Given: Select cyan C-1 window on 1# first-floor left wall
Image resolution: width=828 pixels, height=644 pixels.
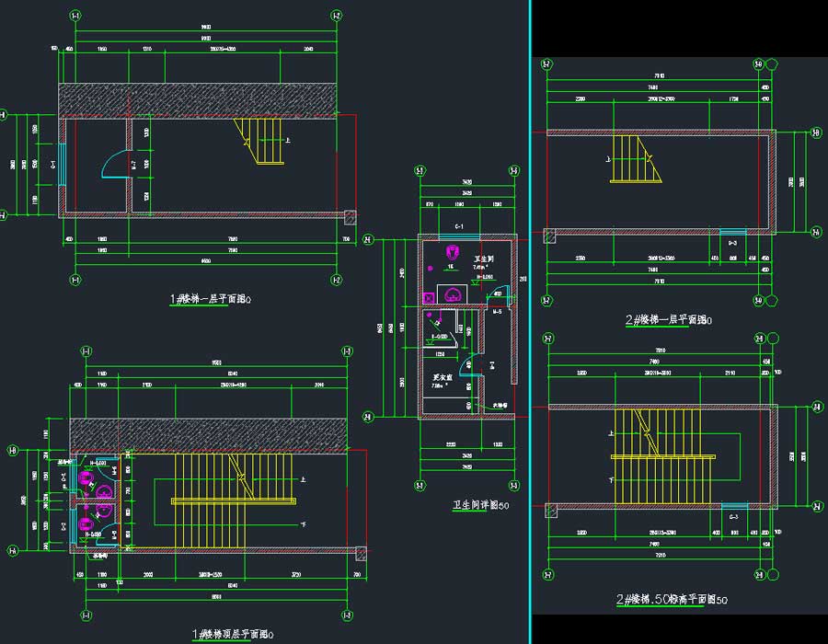Looking at the screenshot, I should (x=62, y=164).
